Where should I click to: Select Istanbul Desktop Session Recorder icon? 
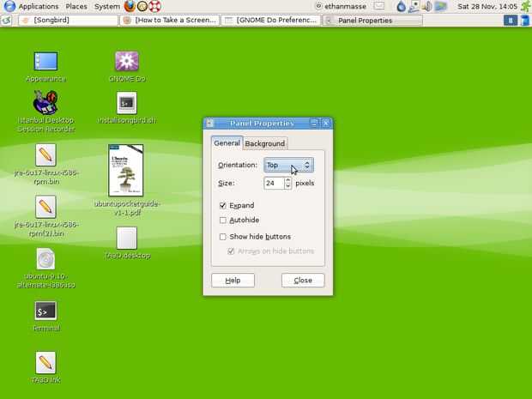45,102
